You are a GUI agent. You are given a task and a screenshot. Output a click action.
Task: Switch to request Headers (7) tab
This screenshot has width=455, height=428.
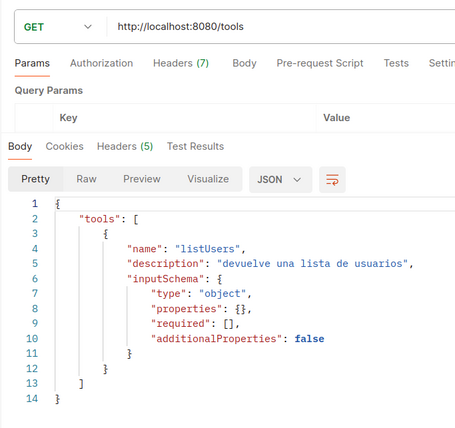coord(181,63)
